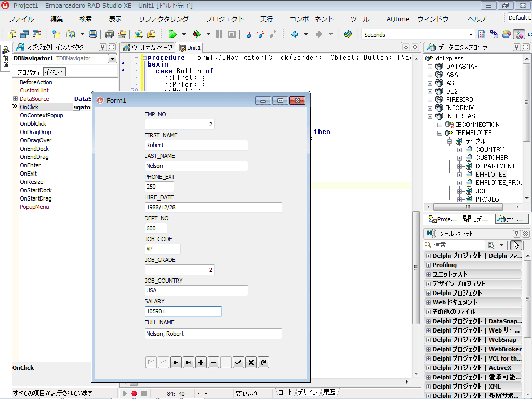Expand the Profiling tool palette category
Screen dimensions: 532x399
(428, 265)
